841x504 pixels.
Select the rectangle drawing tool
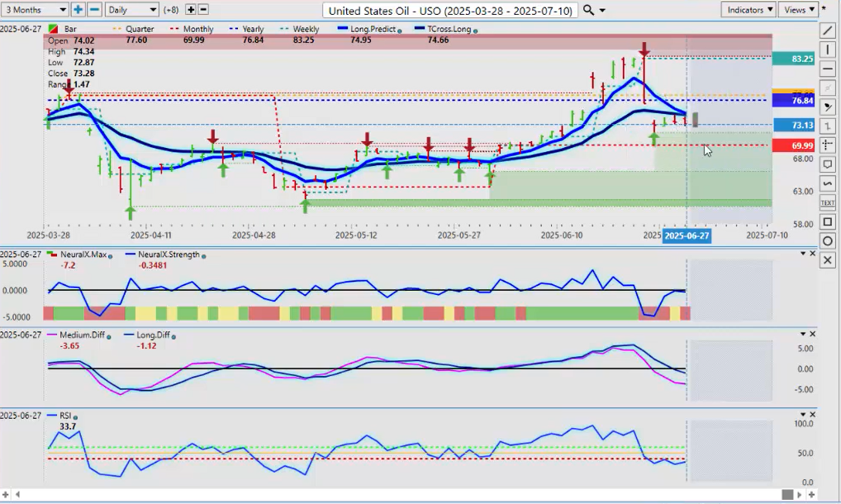point(828,222)
